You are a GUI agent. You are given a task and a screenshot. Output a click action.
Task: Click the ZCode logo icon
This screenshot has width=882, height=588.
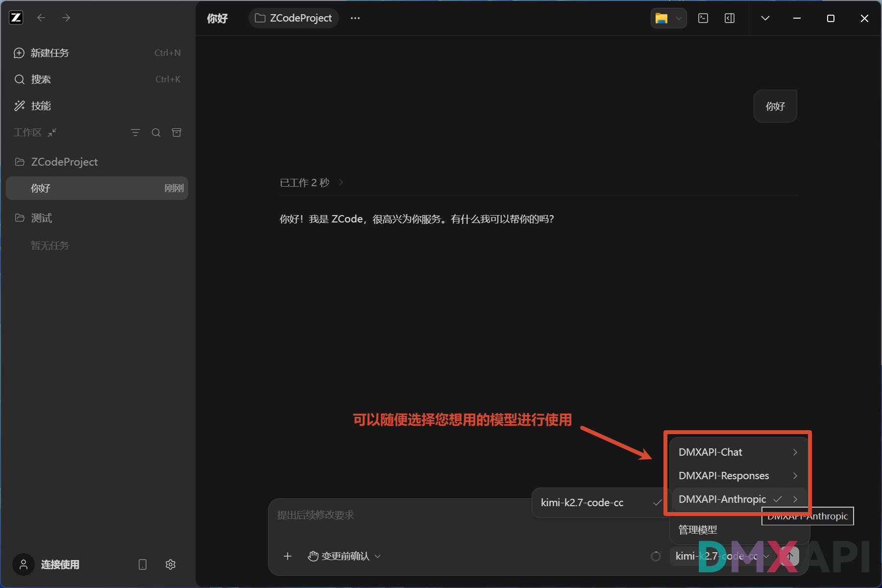[x=16, y=18]
